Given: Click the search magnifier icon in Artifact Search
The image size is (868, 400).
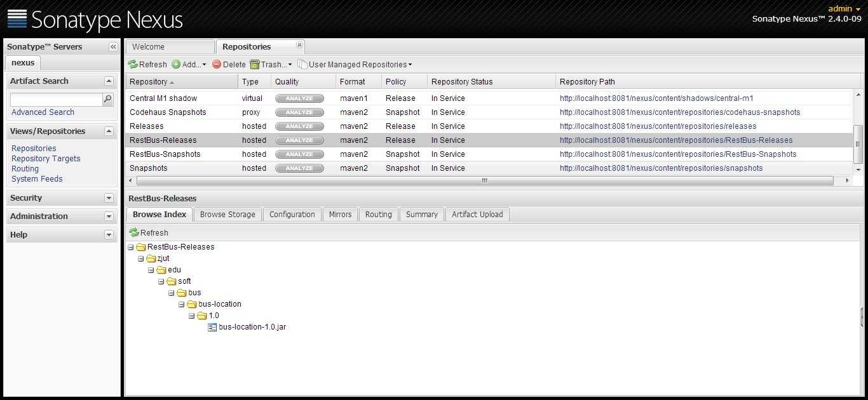Looking at the screenshot, I should [108, 99].
